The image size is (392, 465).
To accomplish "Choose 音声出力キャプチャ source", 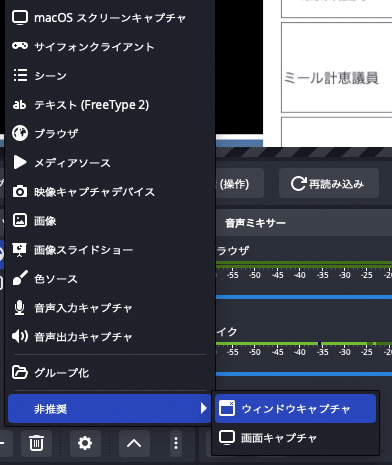I will coord(109,337).
